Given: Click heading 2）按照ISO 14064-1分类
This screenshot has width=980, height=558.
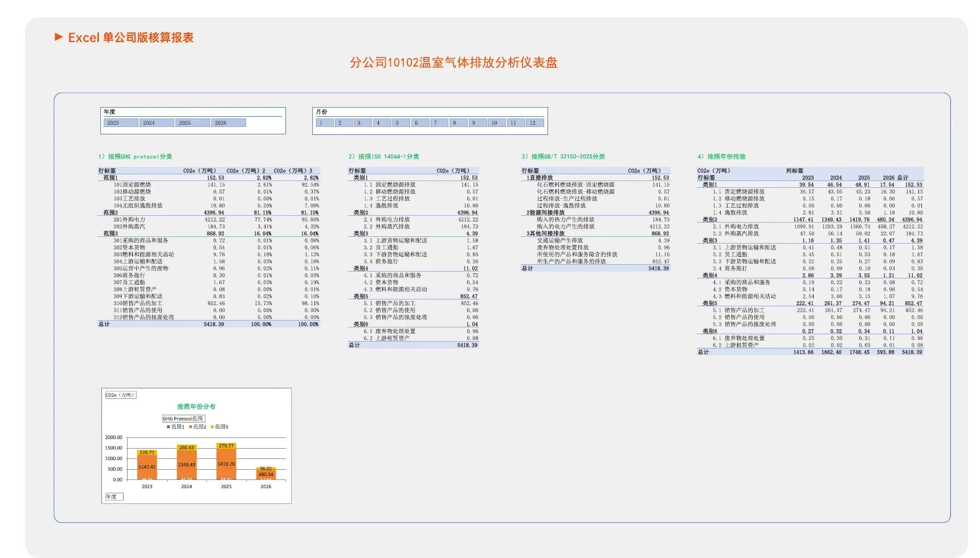Looking at the screenshot, I should [x=383, y=157].
